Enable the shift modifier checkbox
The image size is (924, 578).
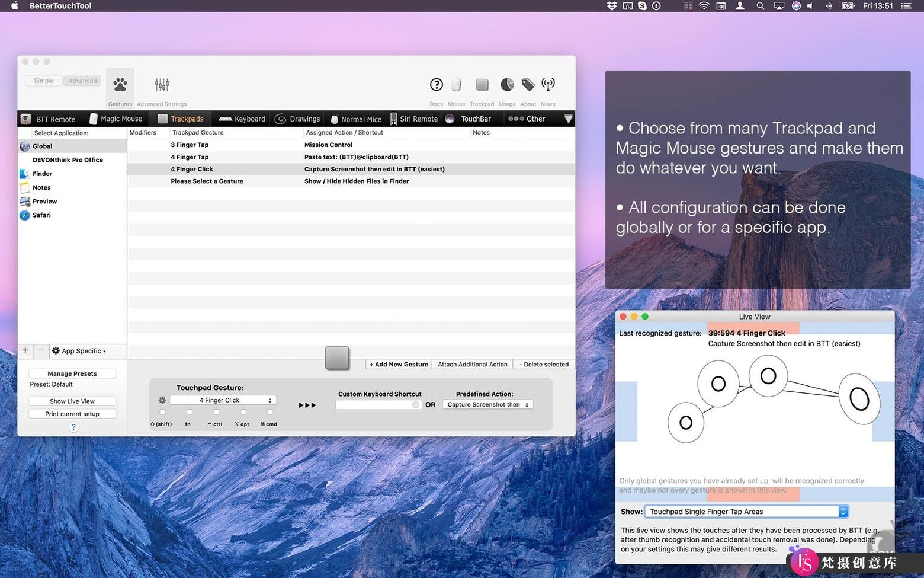tap(162, 412)
